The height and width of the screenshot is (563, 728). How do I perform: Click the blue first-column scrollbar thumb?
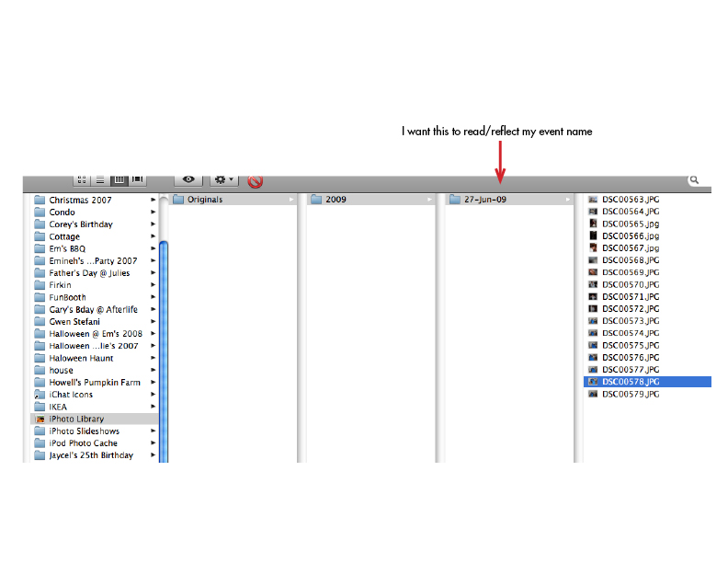pos(164,351)
